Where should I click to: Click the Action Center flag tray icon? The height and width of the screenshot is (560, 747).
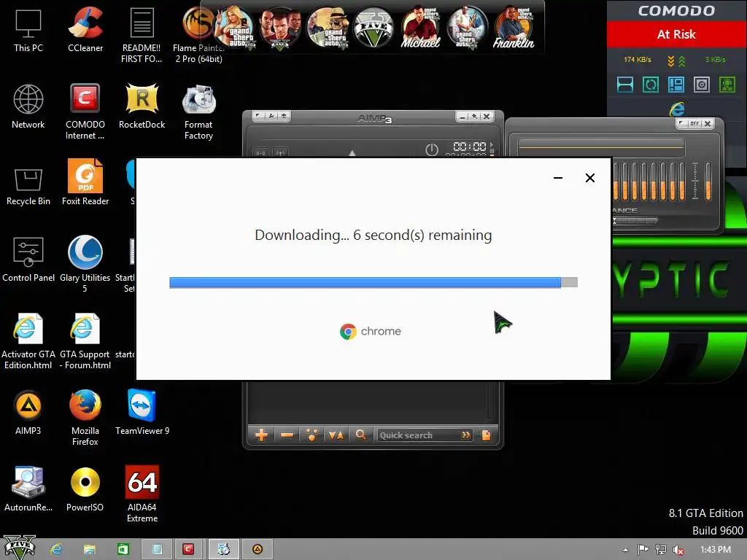643,550
